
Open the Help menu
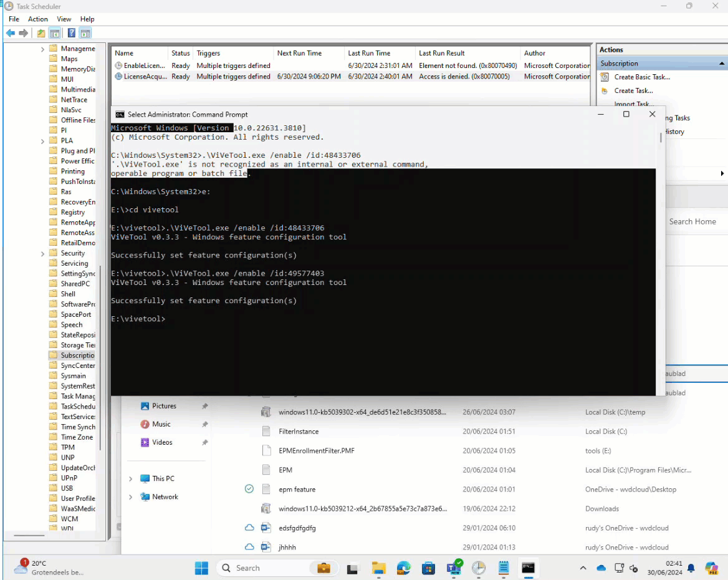tap(87, 19)
